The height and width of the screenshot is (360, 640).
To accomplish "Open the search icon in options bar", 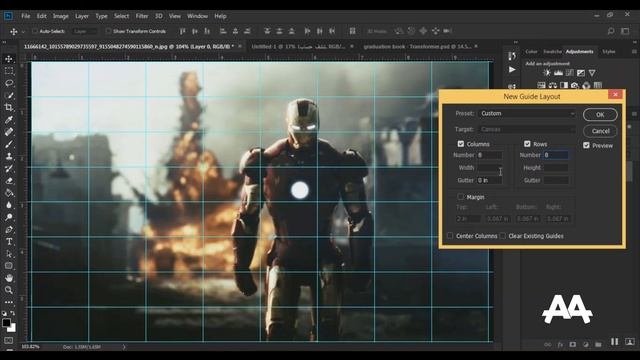I will point(611,31).
